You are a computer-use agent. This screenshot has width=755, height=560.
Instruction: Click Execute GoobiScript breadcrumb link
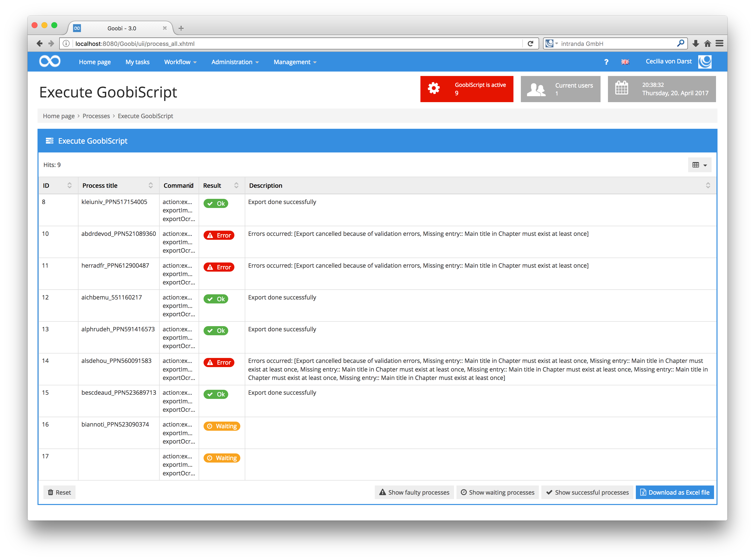click(x=145, y=116)
